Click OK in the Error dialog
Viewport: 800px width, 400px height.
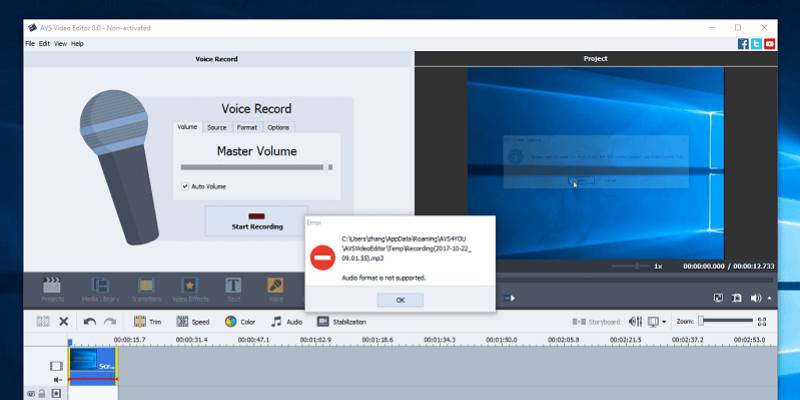400,300
